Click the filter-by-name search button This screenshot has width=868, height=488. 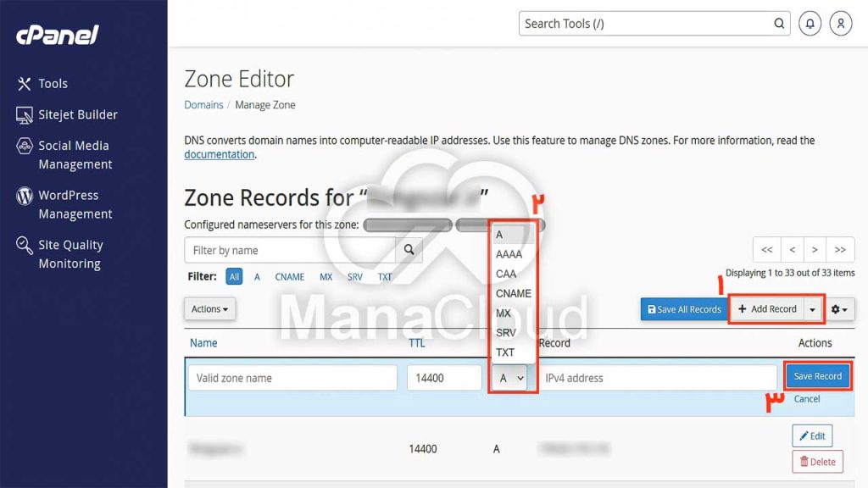(409, 250)
